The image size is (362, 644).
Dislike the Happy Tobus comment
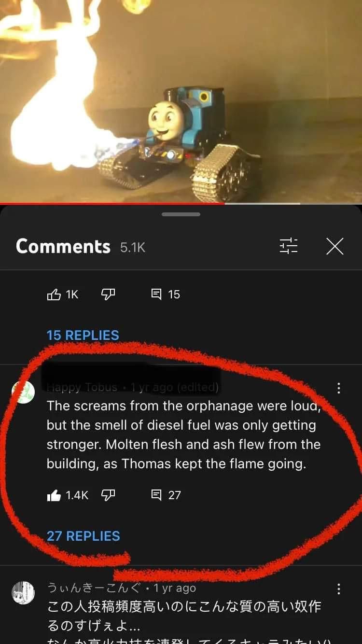coord(109,495)
